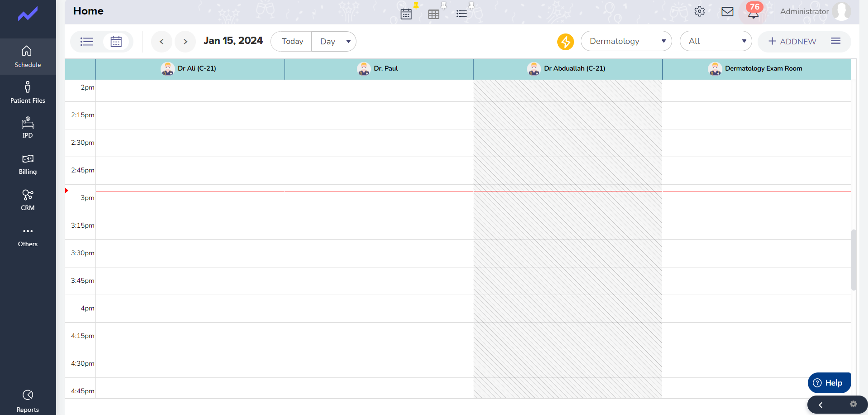The height and width of the screenshot is (415, 868).
Task: Open the Administrator user avatar menu
Action: point(842,11)
